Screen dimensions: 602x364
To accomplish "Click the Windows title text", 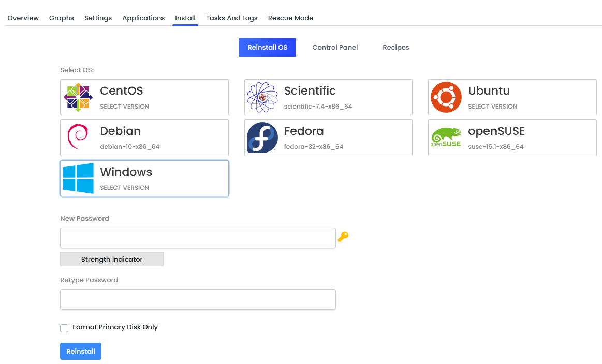I will (126, 172).
